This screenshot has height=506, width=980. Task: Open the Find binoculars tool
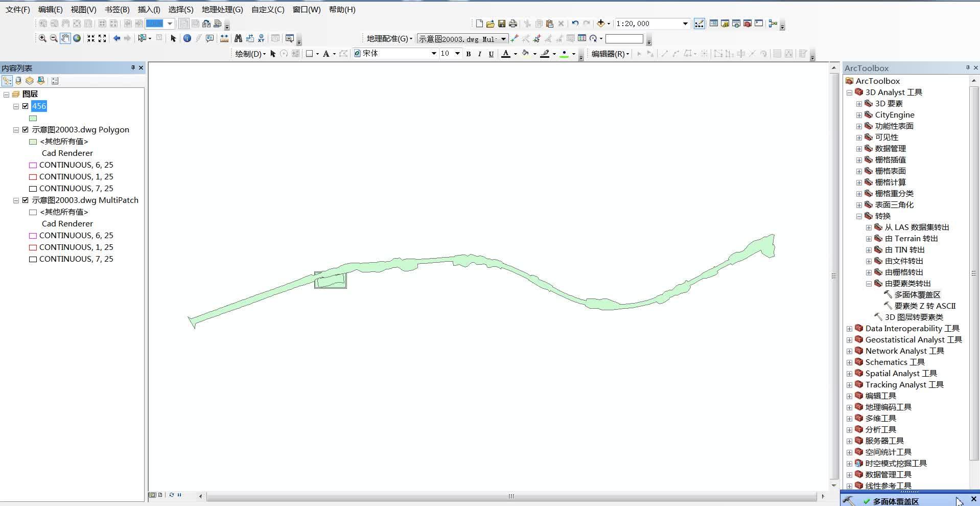tap(238, 38)
